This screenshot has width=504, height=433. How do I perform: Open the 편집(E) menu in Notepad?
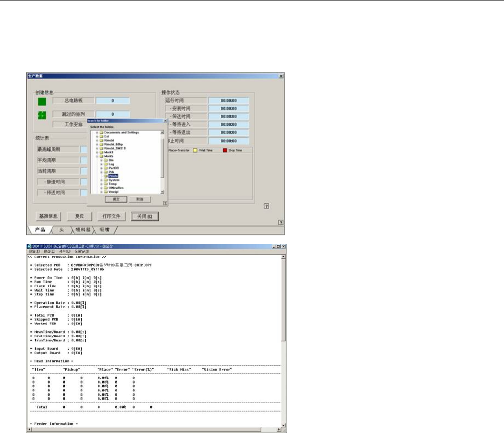pyautogui.click(x=49, y=251)
